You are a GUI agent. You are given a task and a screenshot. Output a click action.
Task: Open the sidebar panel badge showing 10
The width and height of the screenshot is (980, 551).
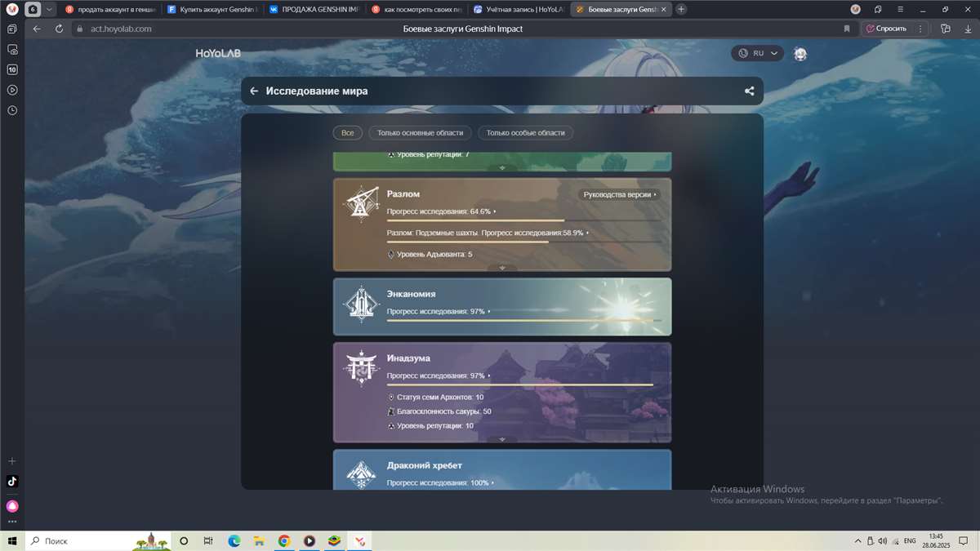[12, 69]
